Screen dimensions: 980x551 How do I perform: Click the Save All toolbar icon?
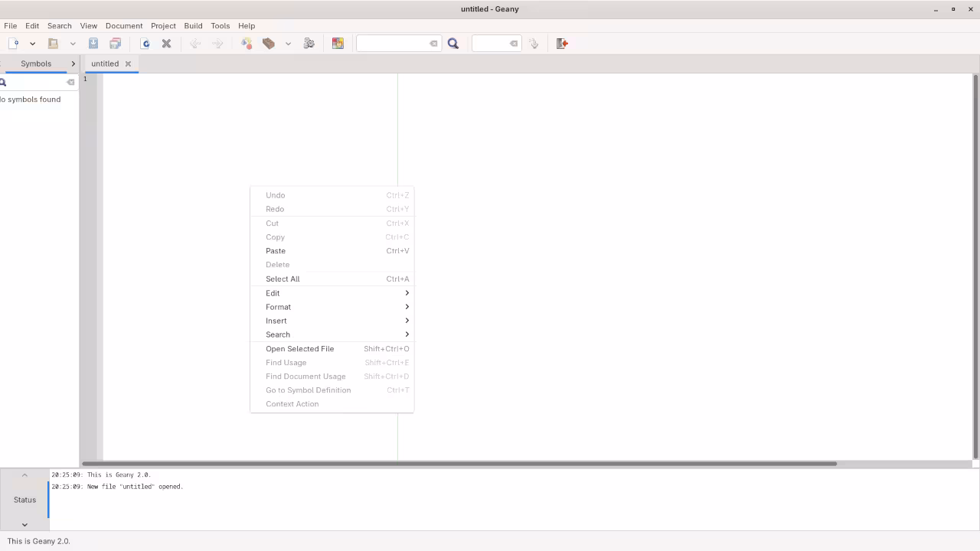click(x=115, y=44)
